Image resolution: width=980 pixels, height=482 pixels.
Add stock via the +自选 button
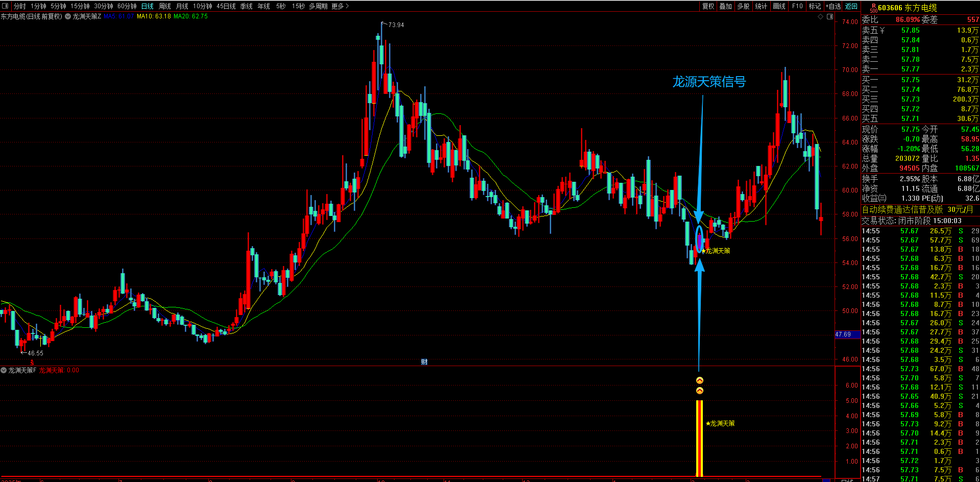(x=833, y=6)
